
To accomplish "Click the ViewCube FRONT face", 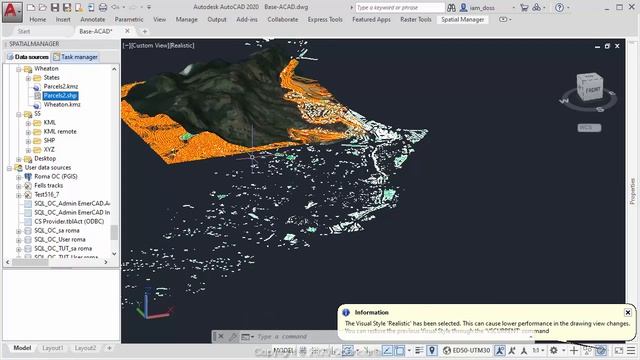I will [592, 89].
